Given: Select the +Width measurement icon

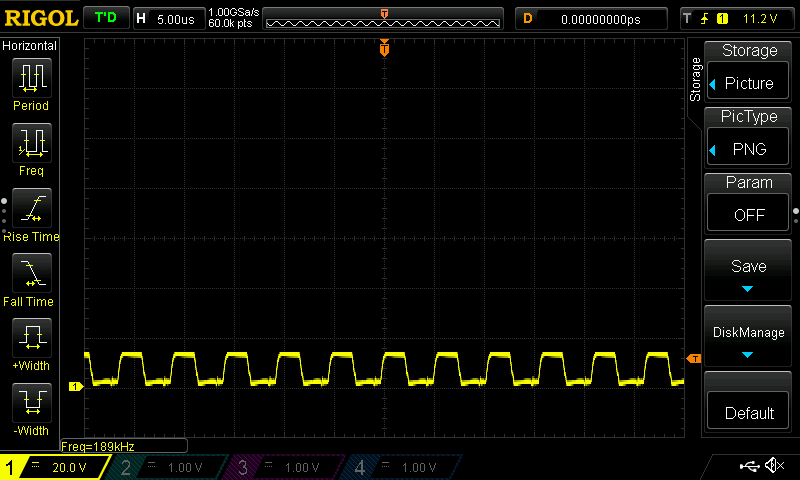Looking at the screenshot, I should pyautogui.click(x=32, y=337).
